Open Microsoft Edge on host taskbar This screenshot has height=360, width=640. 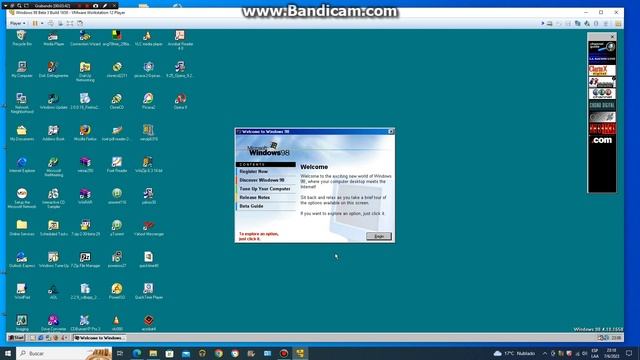point(137,353)
